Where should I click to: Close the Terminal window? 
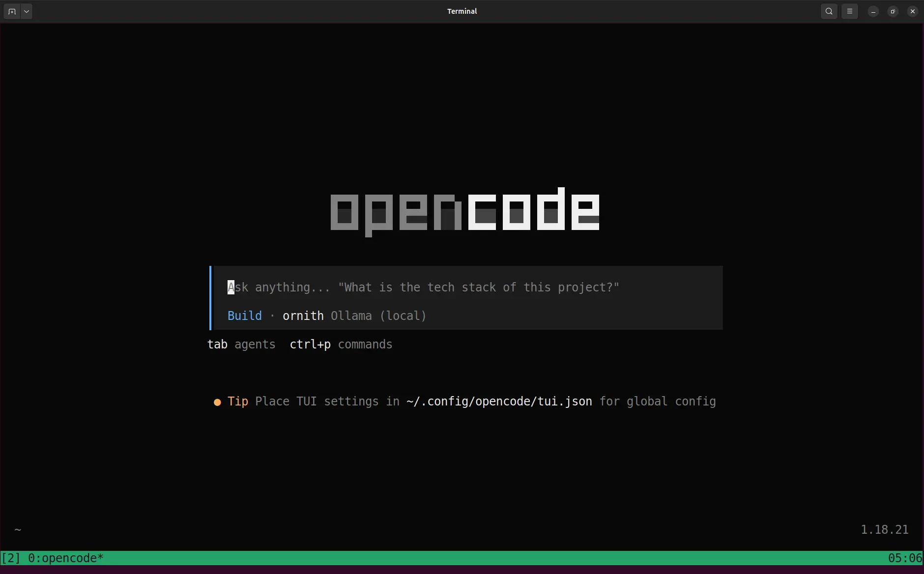pos(913,11)
